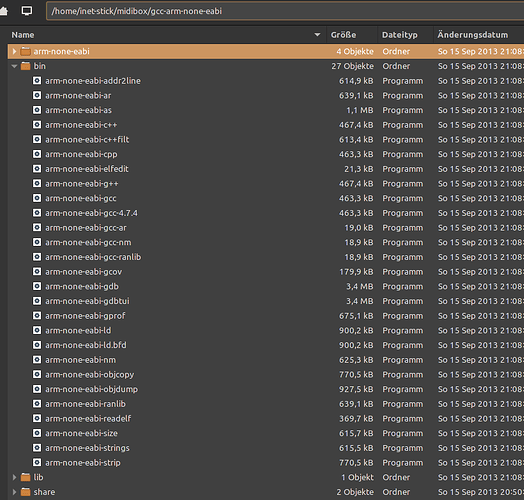Click the share folder icon
Viewport: 524px width, 500px height.
(25, 492)
